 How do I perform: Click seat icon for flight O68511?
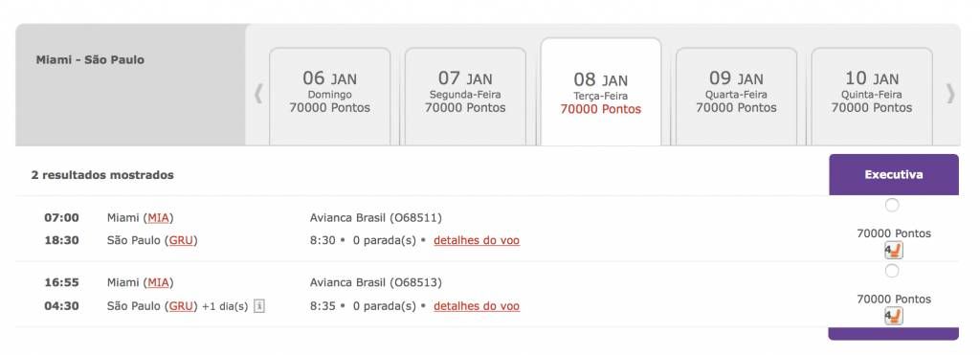[894, 252]
